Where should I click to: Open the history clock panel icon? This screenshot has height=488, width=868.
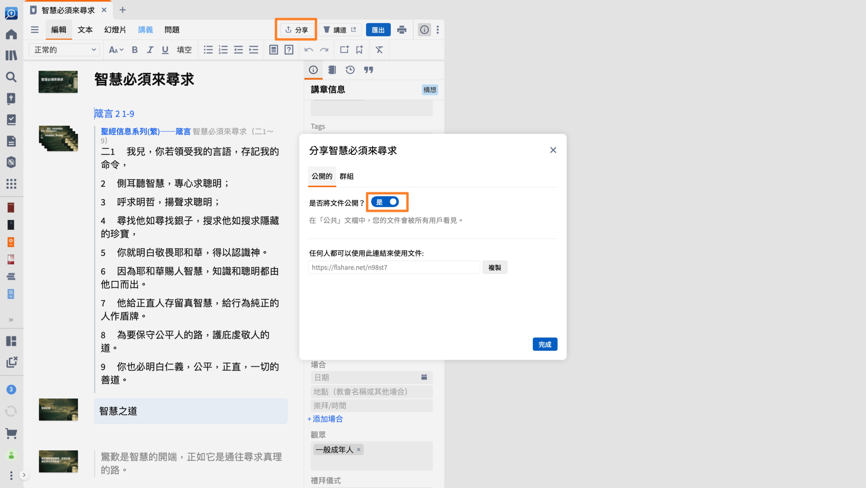pos(350,70)
